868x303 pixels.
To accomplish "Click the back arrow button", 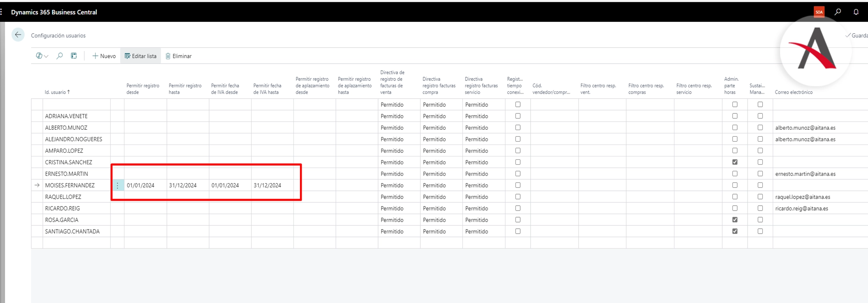I will (x=18, y=35).
